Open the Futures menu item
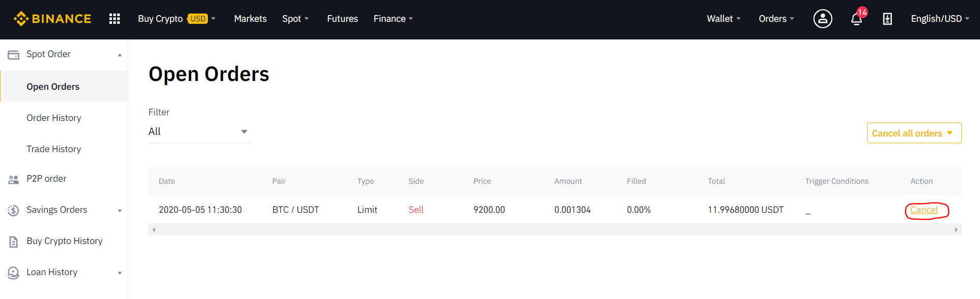Viewport: 980px width, 299px height. (x=342, y=18)
